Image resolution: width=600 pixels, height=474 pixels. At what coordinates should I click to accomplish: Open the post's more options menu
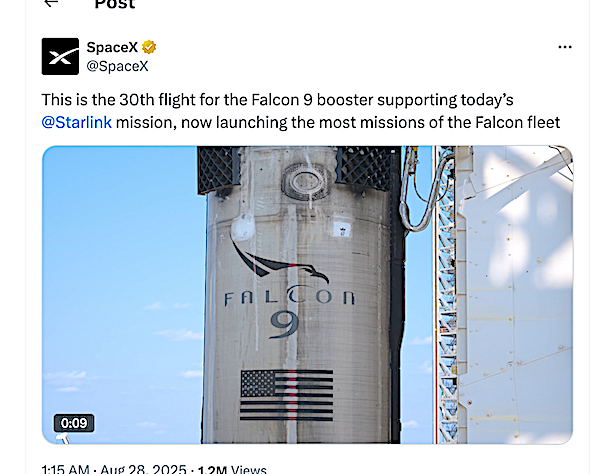coord(565,47)
